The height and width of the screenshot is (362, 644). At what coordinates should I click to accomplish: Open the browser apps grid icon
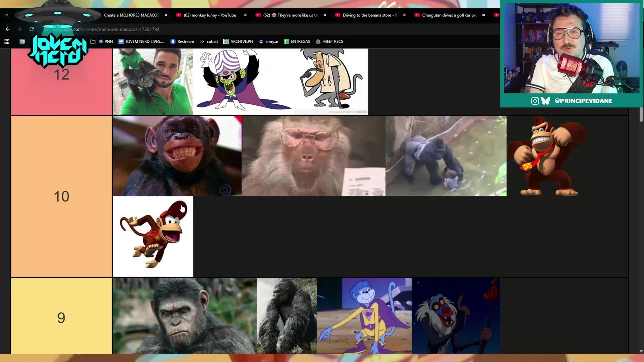(x=7, y=41)
